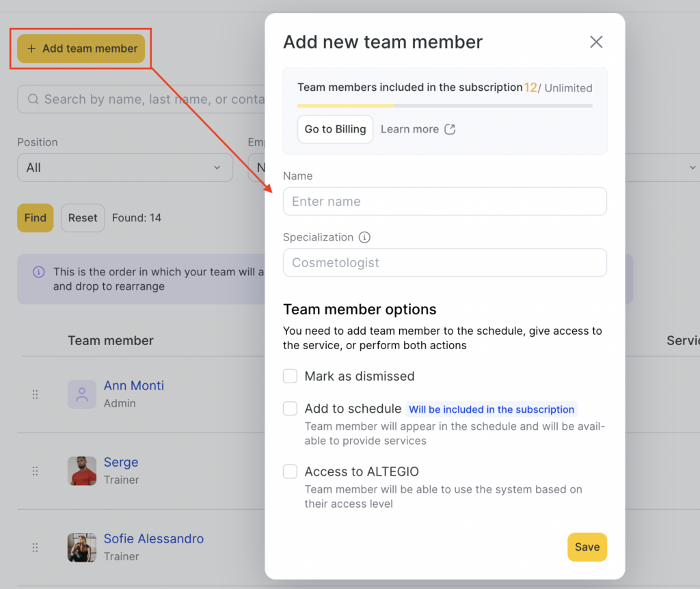Click the external link icon beside Learn more
This screenshot has width=700, height=589.
click(450, 129)
